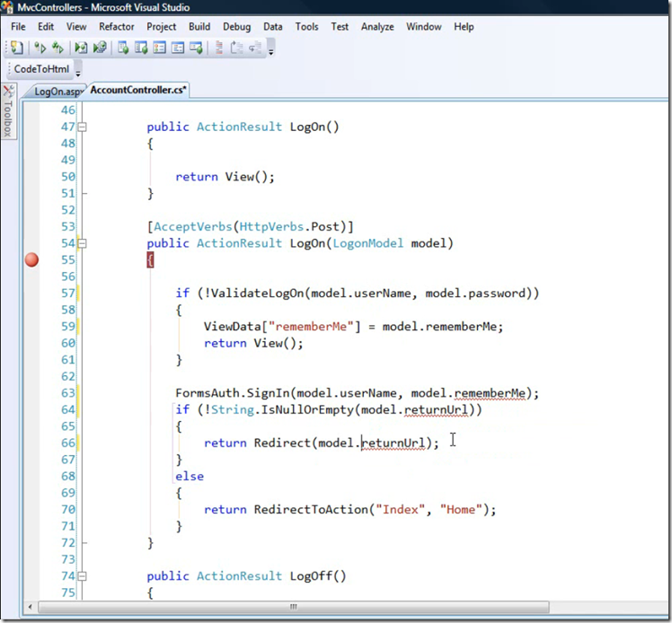
Task: Open the View menu
Action: click(x=76, y=27)
